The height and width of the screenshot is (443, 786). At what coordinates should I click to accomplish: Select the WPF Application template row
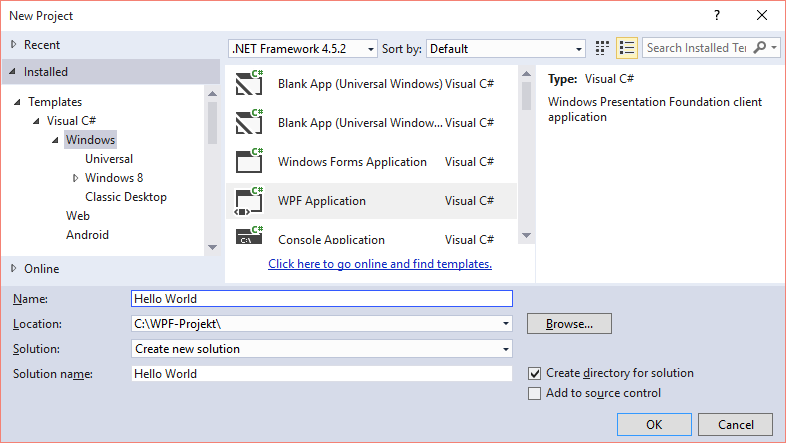pos(371,201)
